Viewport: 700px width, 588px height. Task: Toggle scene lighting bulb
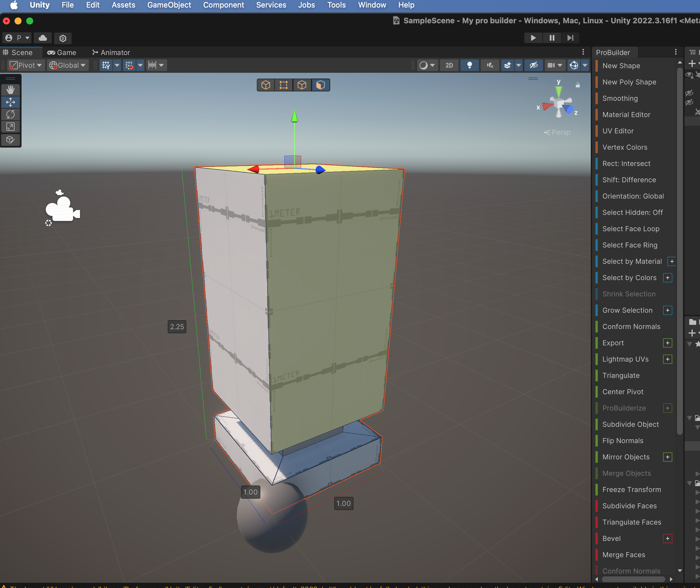pyautogui.click(x=469, y=65)
